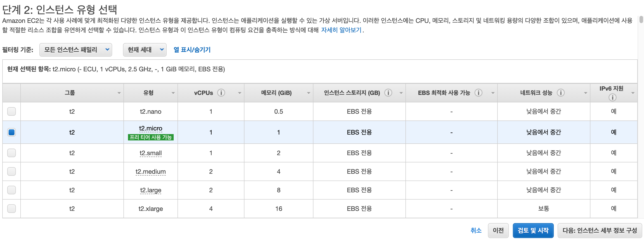Click the info icon next to EBS 최적화 사용 가능
Viewport: 644px width, 241px height.
[x=478, y=93]
